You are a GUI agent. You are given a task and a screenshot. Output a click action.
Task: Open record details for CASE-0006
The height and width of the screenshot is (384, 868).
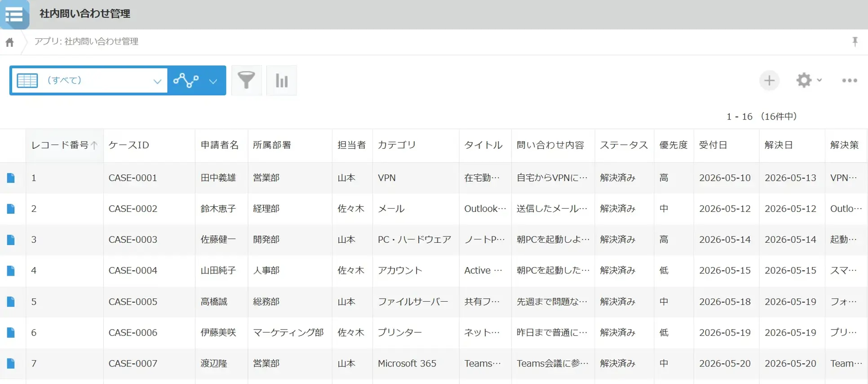(11, 333)
